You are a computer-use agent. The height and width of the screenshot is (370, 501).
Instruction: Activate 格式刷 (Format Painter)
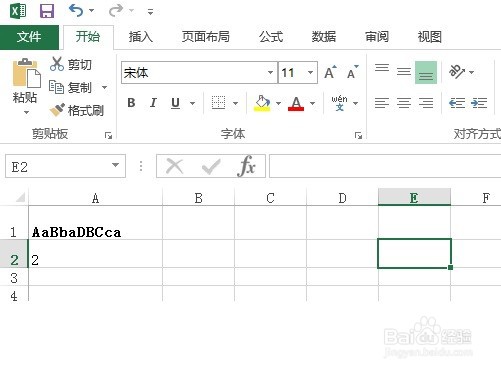[x=77, y=110]
